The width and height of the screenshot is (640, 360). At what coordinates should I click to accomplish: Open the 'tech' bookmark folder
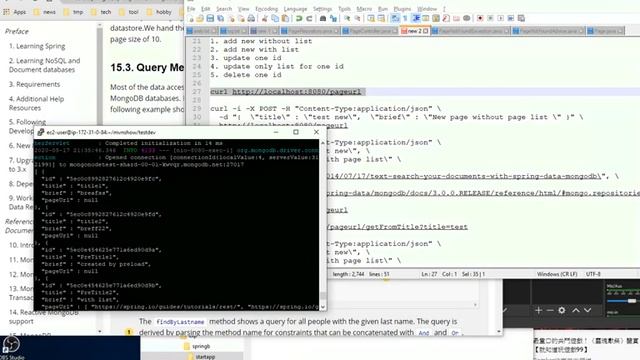click(101, 12)
